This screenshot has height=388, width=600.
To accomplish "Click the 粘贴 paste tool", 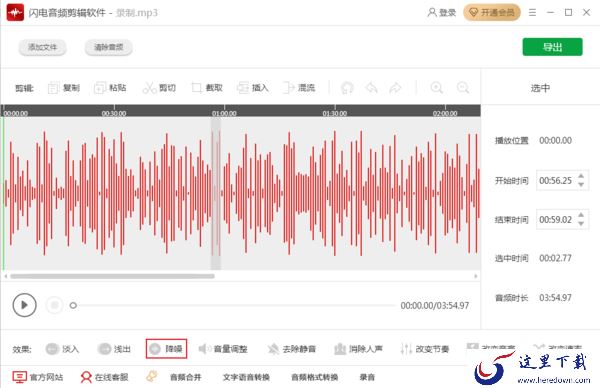I will (110, 88).
